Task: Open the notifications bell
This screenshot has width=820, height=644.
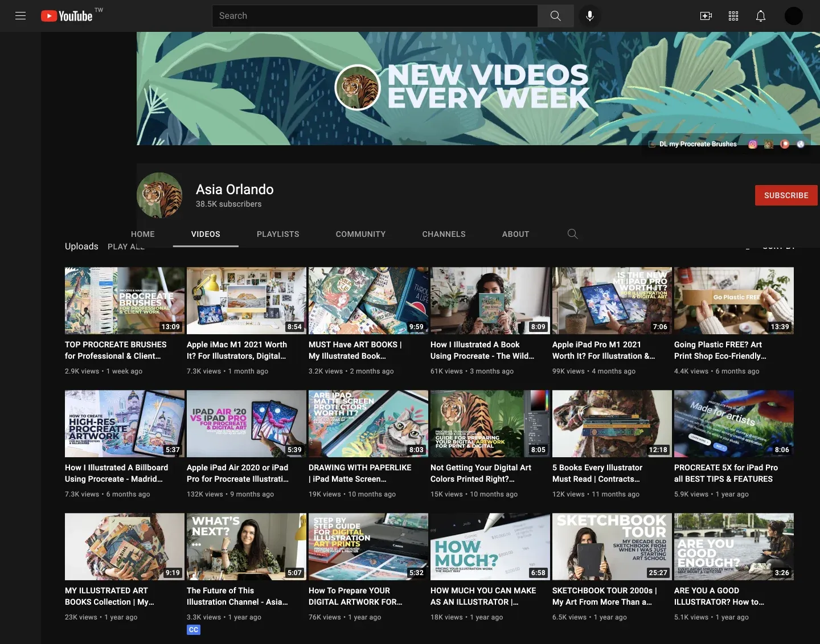Action: pyautogui.click(x=761, y=16)
